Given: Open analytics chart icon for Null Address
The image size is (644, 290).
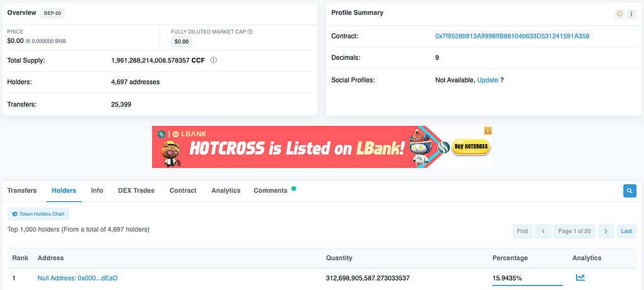Looking at the screenshot, I should pyautogui.click(x=580, y=277).
